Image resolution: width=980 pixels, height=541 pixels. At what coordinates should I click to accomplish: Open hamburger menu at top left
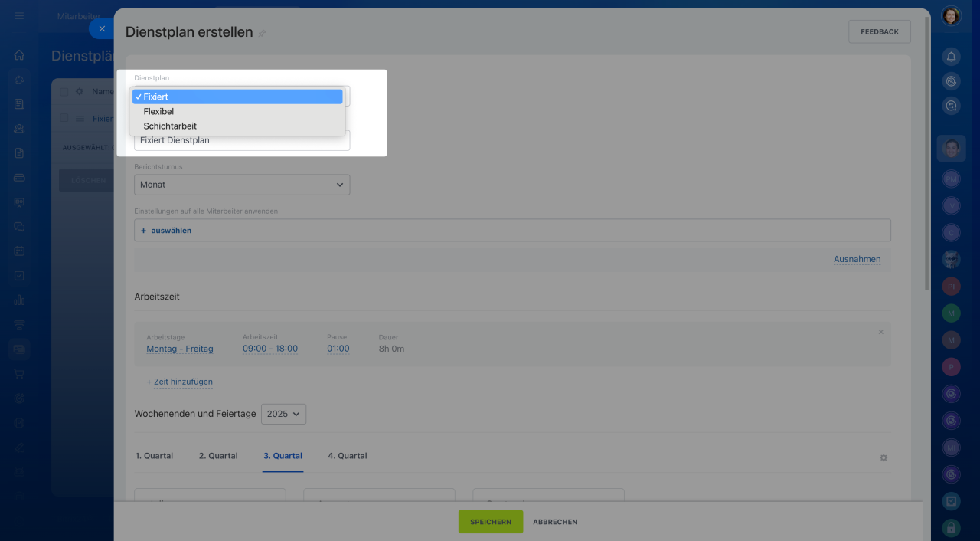(x=19, y=16)
